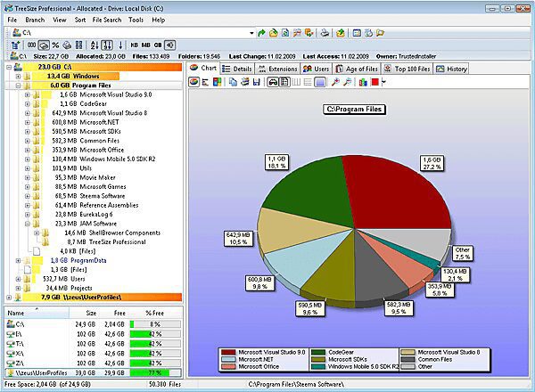Image resolution: width=535 pixels, height=392 pixels.
Task: Open the File Search menu
Action: coord(107,20)
